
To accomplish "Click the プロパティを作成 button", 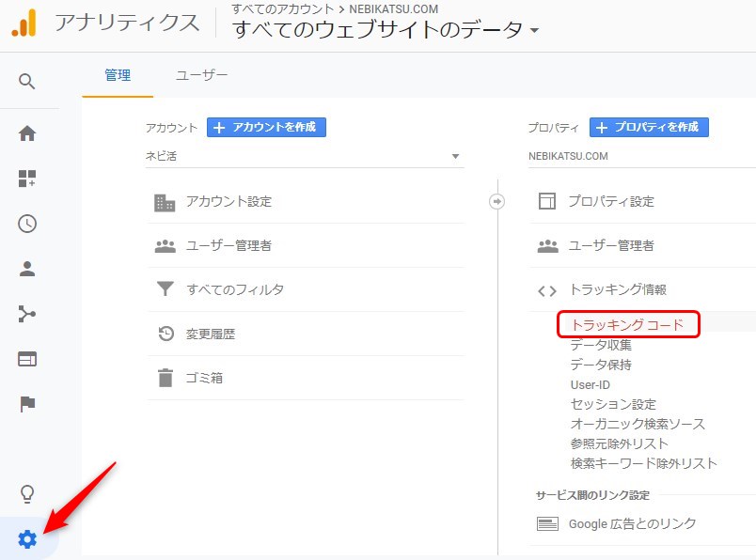I will tap(649, 127).
